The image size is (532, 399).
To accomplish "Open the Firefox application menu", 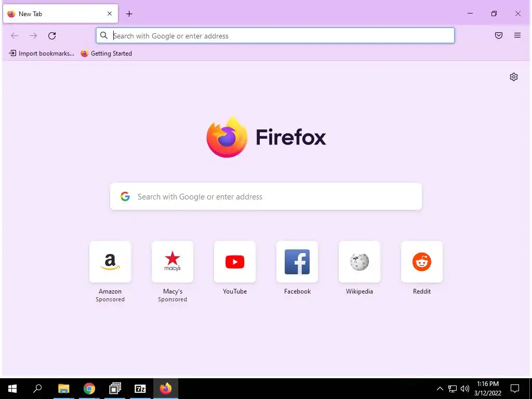I will [517, 35].
